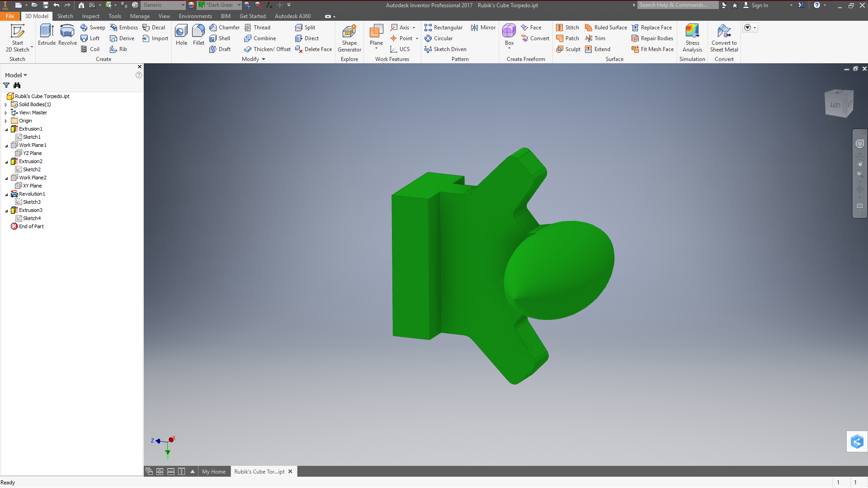Image resolution: width=868 pixels, height=488 pixels.
Task: Open the File menu
Action: click(x=10, y=16)
